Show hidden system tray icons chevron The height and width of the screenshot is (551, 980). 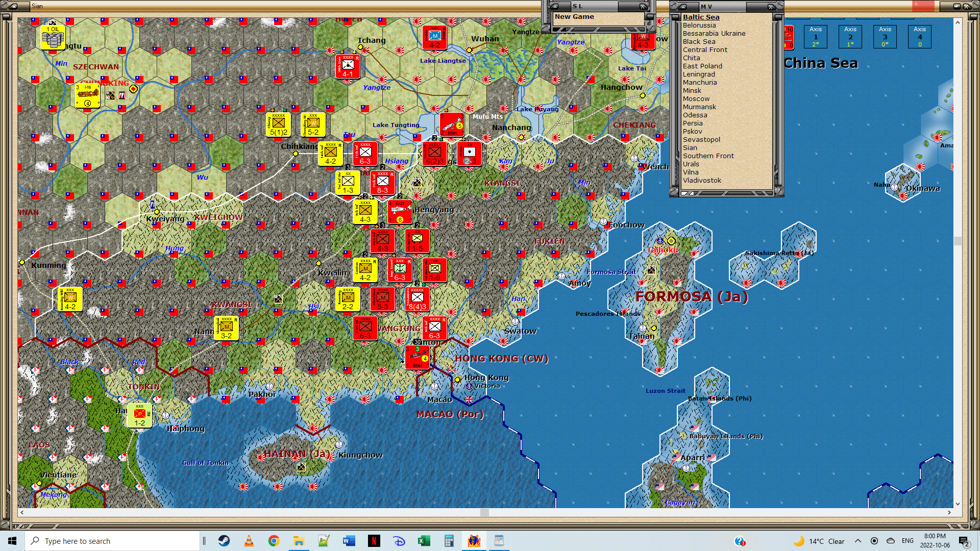click(x=858, y=541)
